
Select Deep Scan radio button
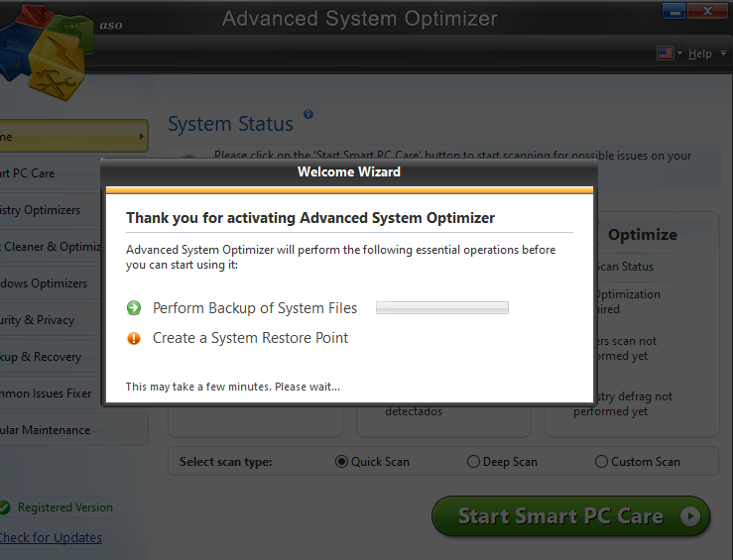pyautogui.click(x=473, y=462)
